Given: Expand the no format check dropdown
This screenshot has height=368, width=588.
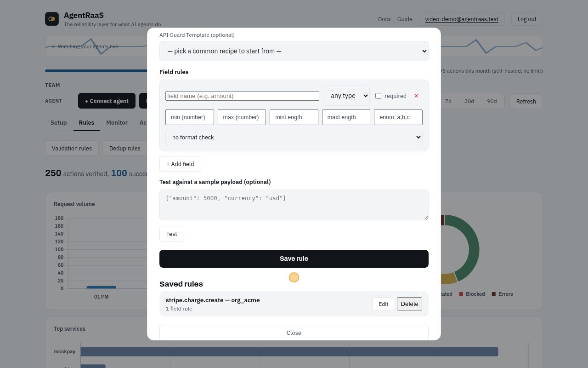Looking at the screenshot, I should (x=294, y=137).
